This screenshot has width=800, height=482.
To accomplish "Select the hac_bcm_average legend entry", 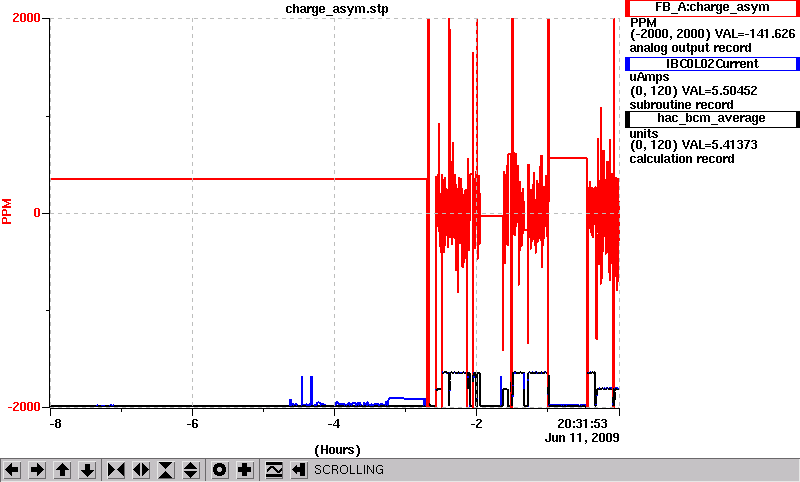I will [x=712, y=118].
